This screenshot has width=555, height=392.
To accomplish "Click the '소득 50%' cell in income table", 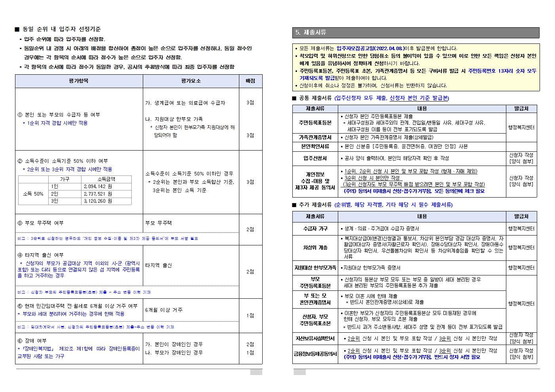I will [x=33, y=194].
